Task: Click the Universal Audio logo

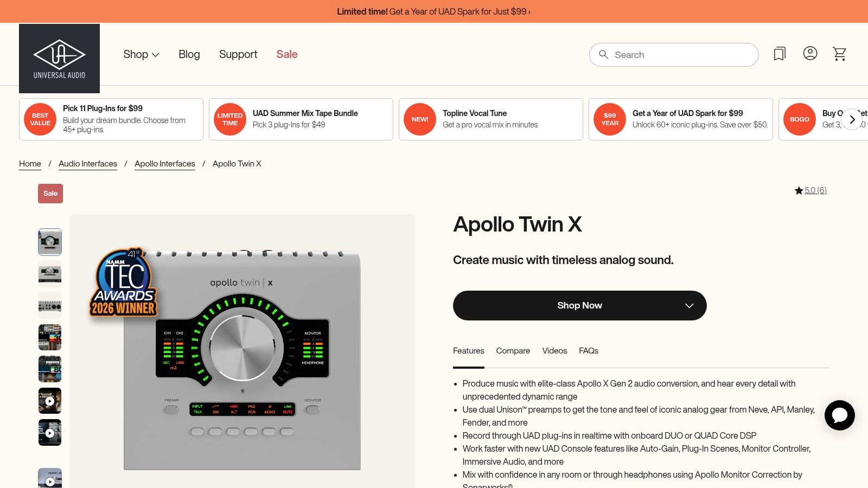Action: 59,59
